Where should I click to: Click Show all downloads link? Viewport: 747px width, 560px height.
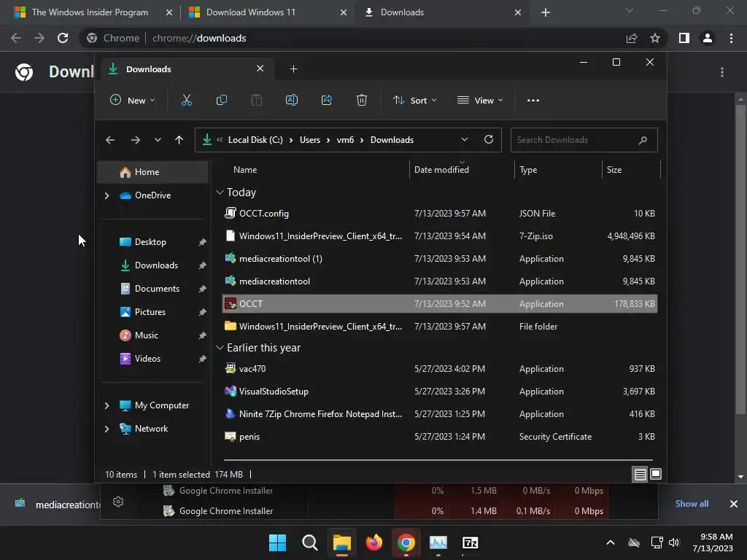coord(692,504)
